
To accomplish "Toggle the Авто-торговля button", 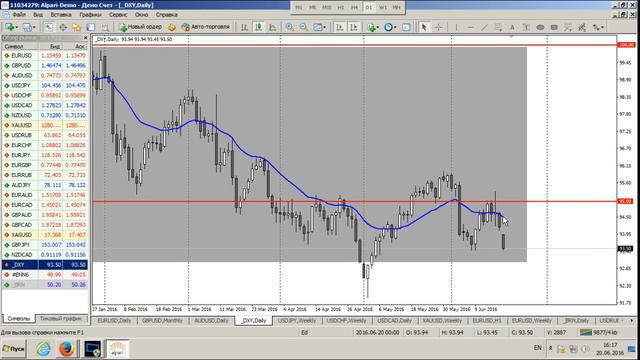I will click(206, 27).
